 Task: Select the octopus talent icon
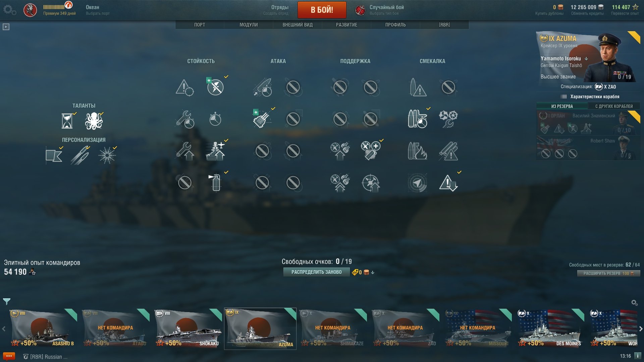[94, 121]
